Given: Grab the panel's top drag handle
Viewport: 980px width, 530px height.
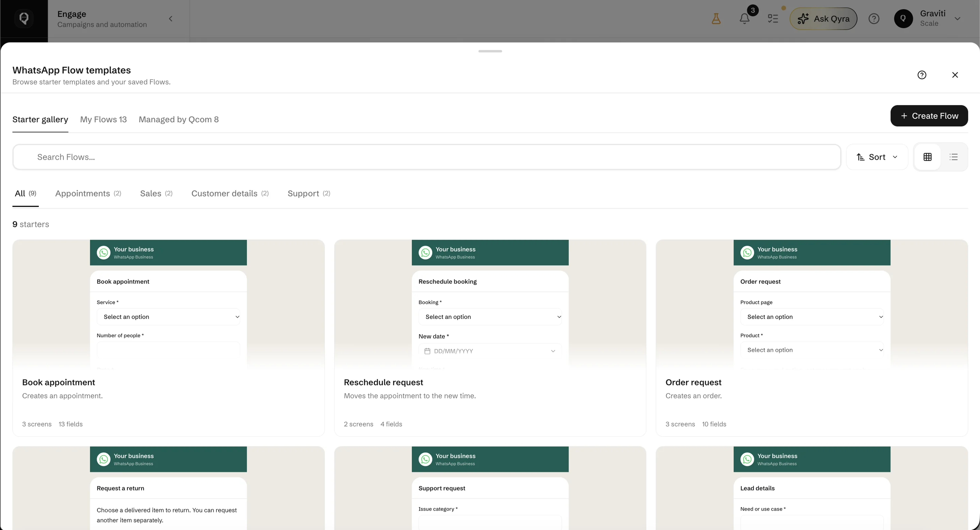Looking at the screenshot, I should tap(490, 51).
